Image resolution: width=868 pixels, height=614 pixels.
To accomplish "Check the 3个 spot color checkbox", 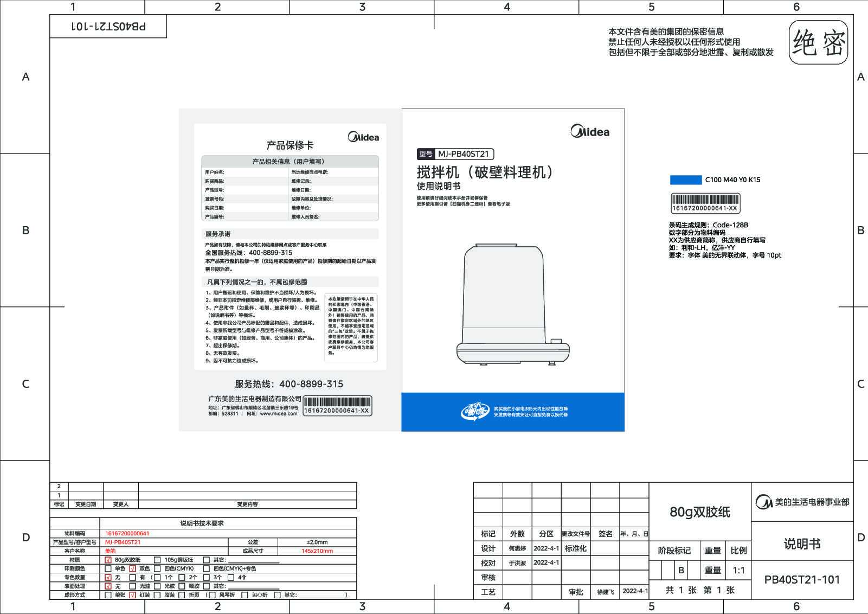I will 206,577.
